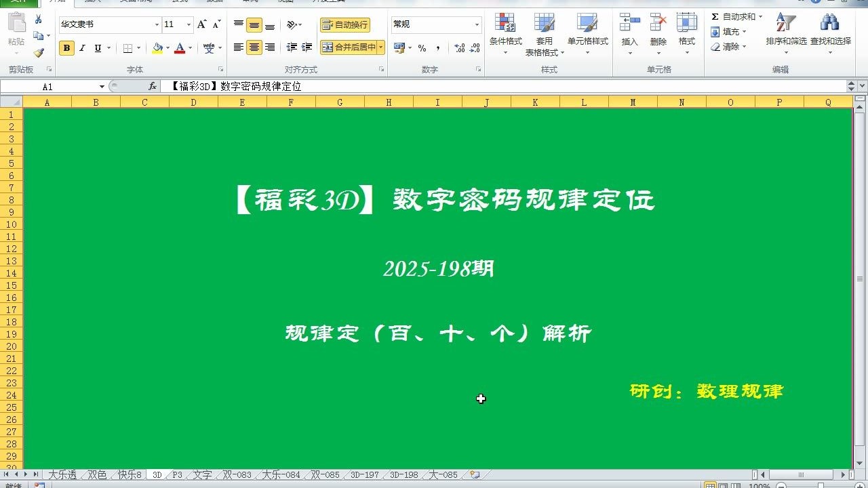Viewport: 868px width, 488px height.
Task: Click the Copy icon in clipboard group
Action: (38, 36)
